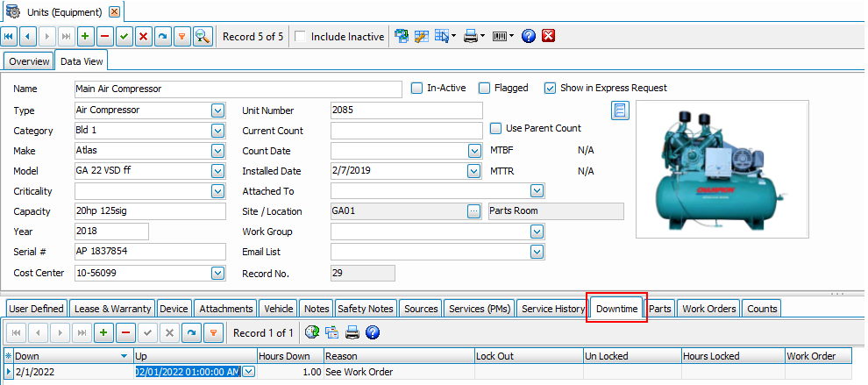Open the Work Orders tab
Screen dimensions: 868x385
[x=709, y=309]
